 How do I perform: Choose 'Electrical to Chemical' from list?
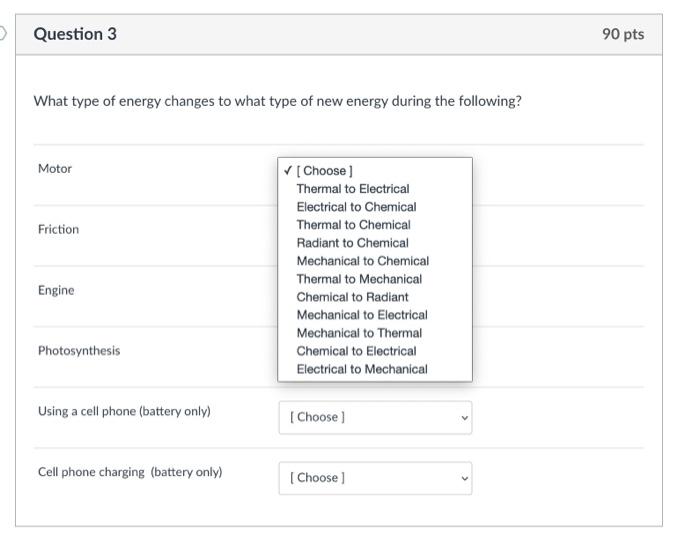[356, 207]
